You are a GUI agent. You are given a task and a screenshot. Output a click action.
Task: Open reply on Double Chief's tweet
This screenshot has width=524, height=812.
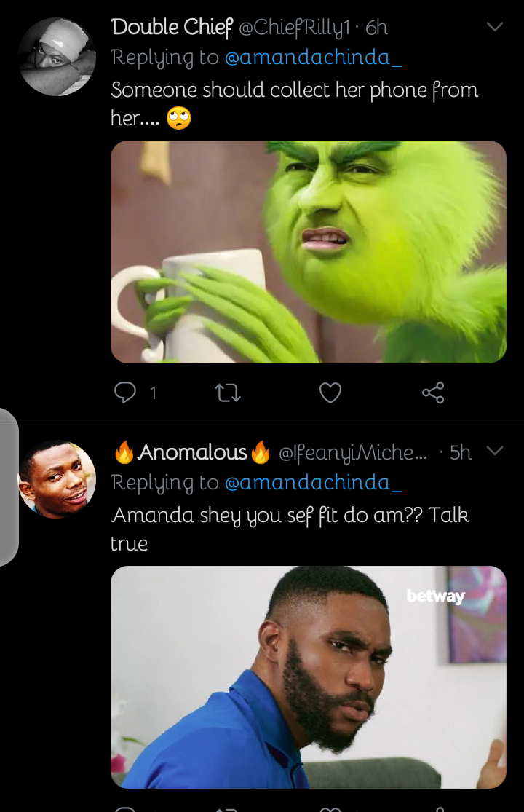124,393
